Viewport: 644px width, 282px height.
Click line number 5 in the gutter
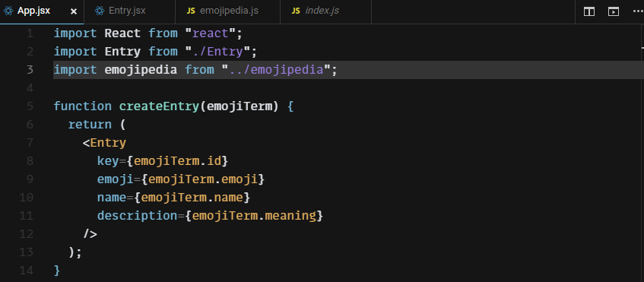click(30, 106)
